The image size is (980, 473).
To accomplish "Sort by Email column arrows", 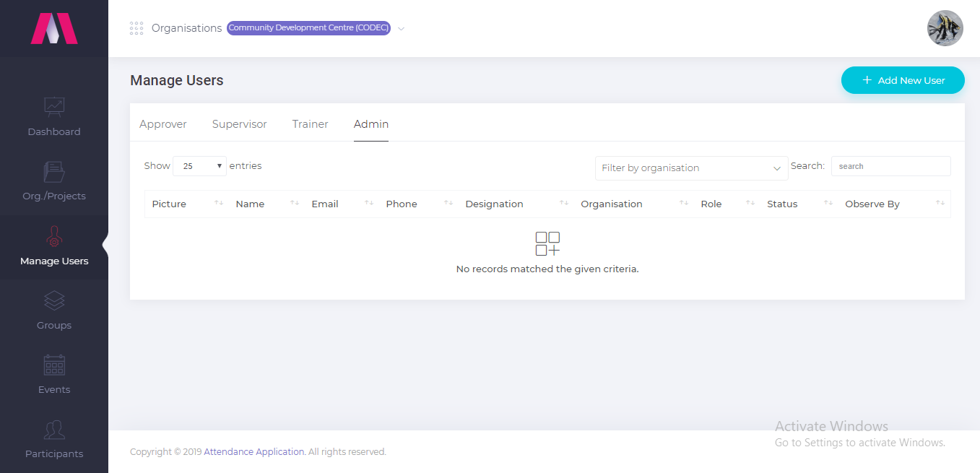I will (369, 204).
